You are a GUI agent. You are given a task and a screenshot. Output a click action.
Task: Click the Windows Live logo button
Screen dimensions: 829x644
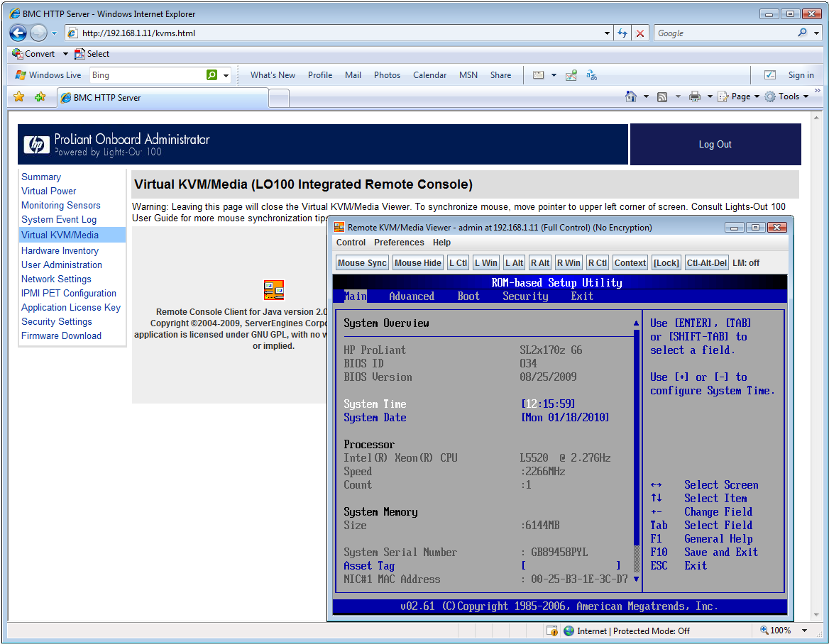(48, 75)
